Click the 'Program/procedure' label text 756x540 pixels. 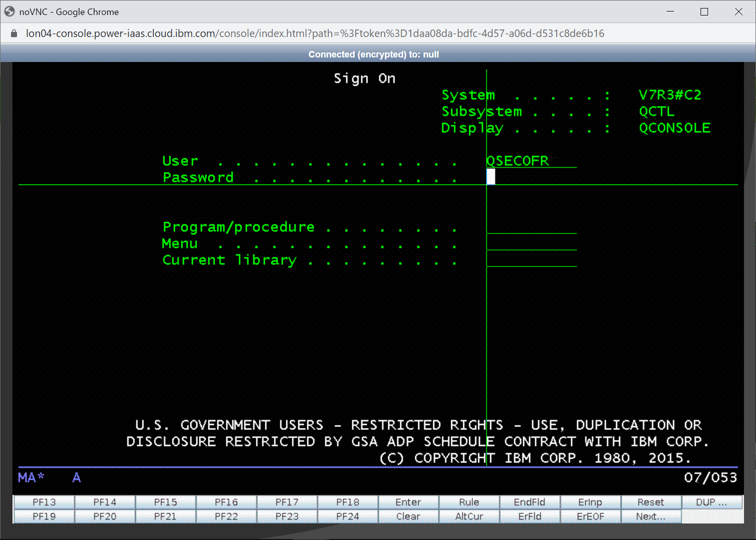(239, 227)
